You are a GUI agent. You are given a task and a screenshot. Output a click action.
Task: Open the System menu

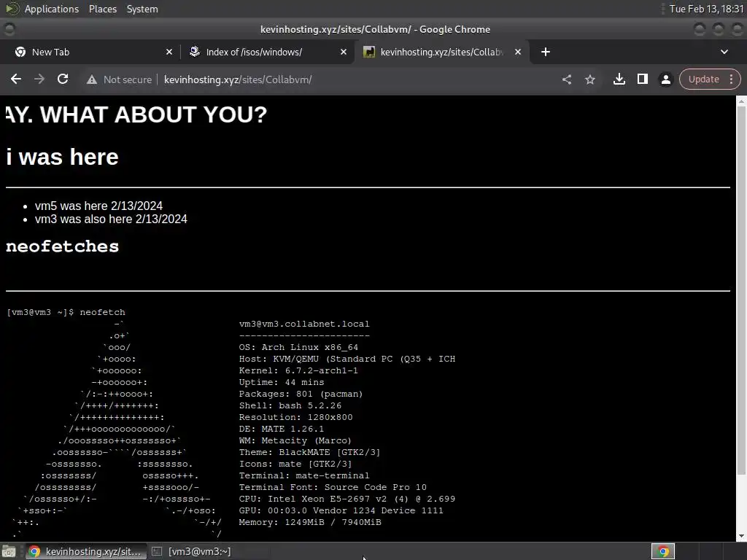142,9
